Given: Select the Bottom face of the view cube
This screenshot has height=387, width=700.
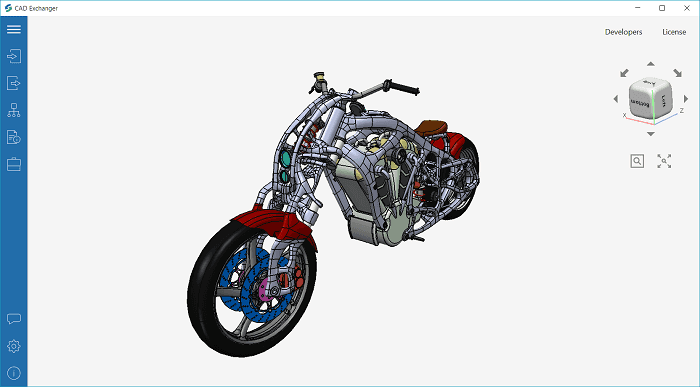Looking at the screenshot, I should coord(640,104).
